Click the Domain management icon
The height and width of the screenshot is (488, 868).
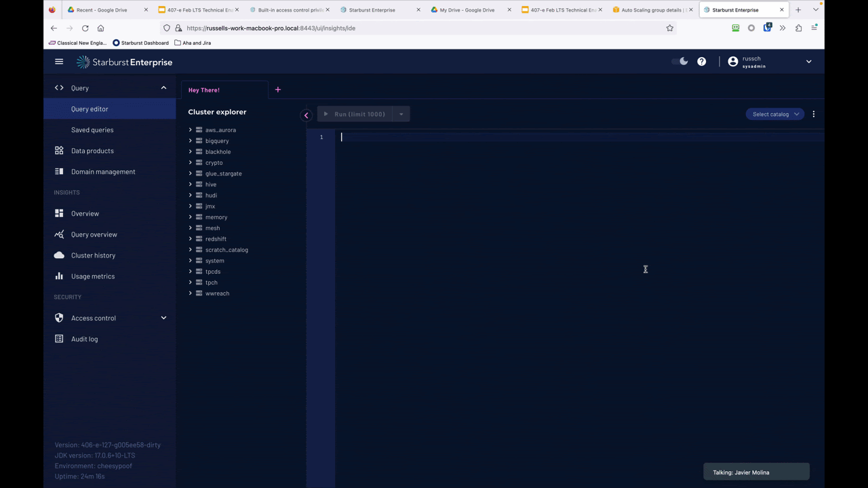tap(59, 172)
